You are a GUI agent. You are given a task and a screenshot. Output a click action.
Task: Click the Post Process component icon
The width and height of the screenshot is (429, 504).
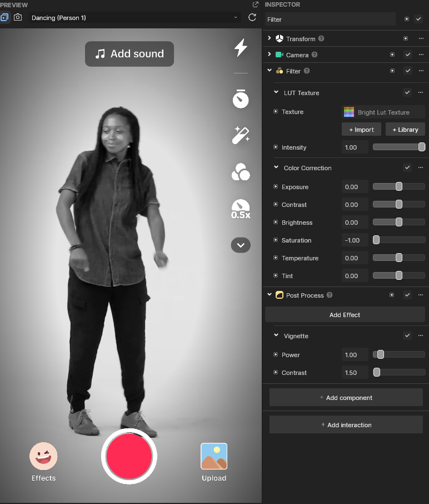click(x=280, y=295)
